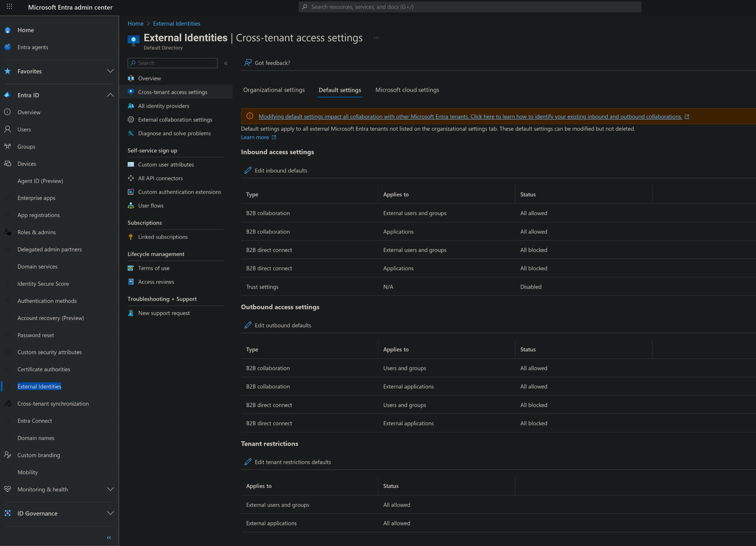Open the Learn more link

tap(258, 137)
